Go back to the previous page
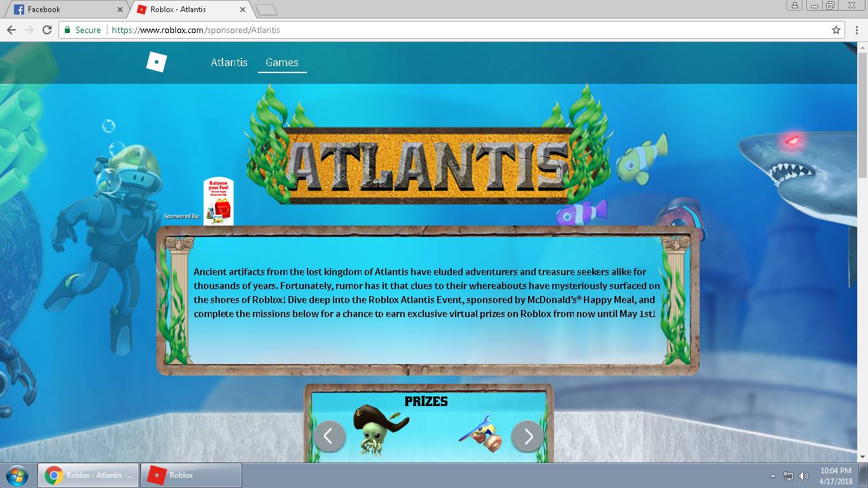This screenshot has height=488, width=868. pyautogui.click(x=11, y=30)
